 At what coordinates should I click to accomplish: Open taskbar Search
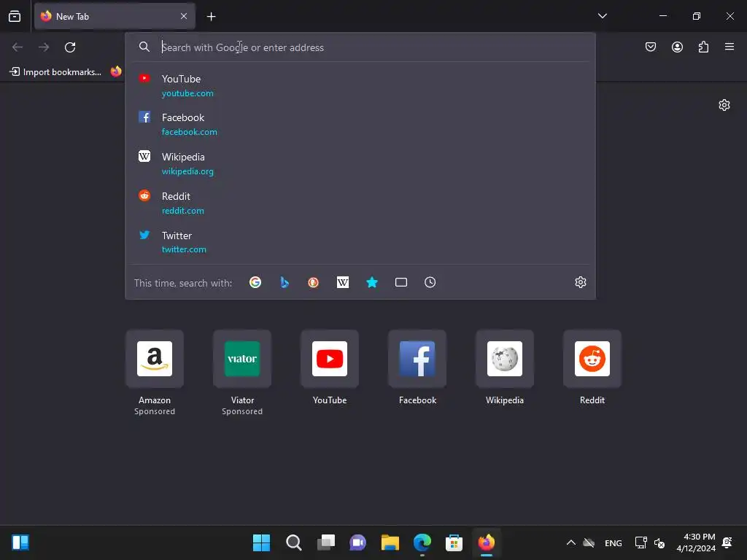[x=293, y=542]
